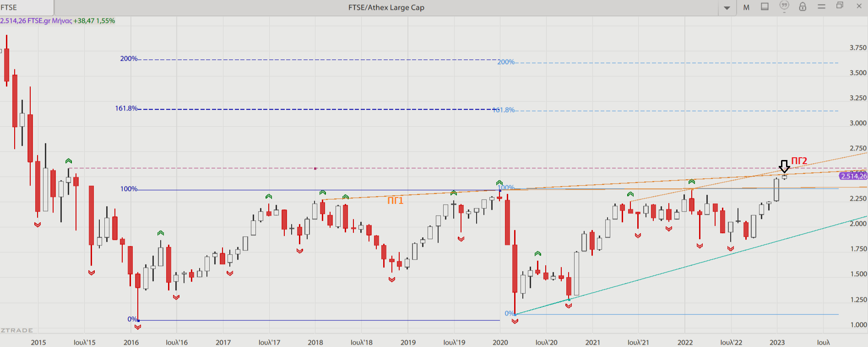The height and width of the screenshot is (347, 868).
Task: Select the light blue 0% Fibonacci label
Action: 510,313
